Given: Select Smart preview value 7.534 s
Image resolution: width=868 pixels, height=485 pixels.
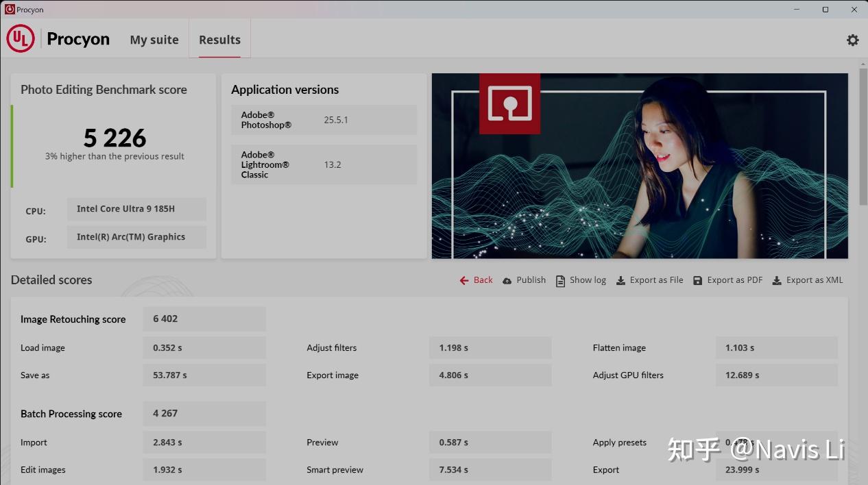Looking at the screenshot, I should 490,470.
